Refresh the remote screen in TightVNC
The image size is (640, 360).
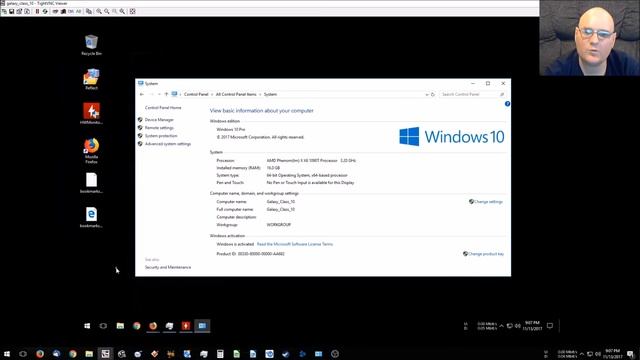[45, 11]
